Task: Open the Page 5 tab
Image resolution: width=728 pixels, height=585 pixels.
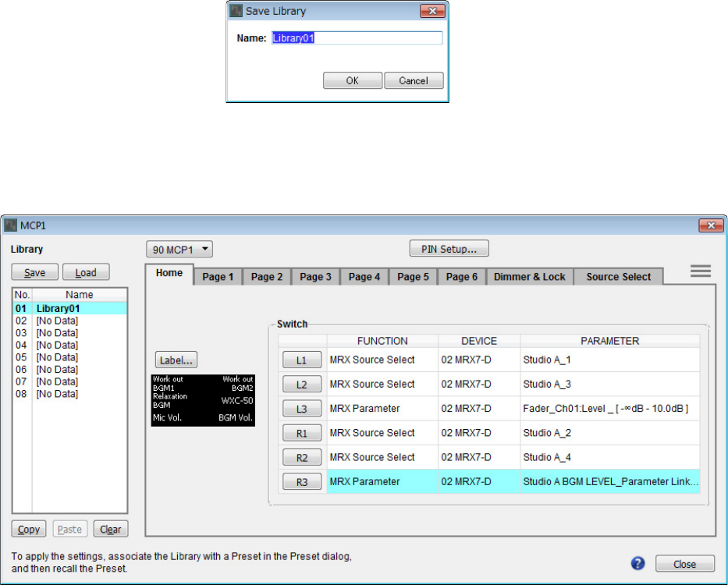Action: 413,277
